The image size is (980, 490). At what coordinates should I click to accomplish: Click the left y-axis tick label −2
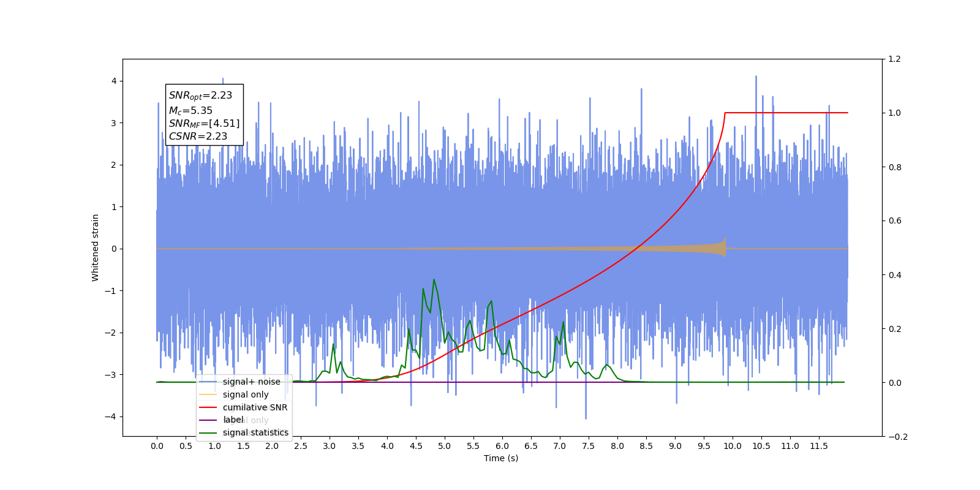[x=110, y=333]
